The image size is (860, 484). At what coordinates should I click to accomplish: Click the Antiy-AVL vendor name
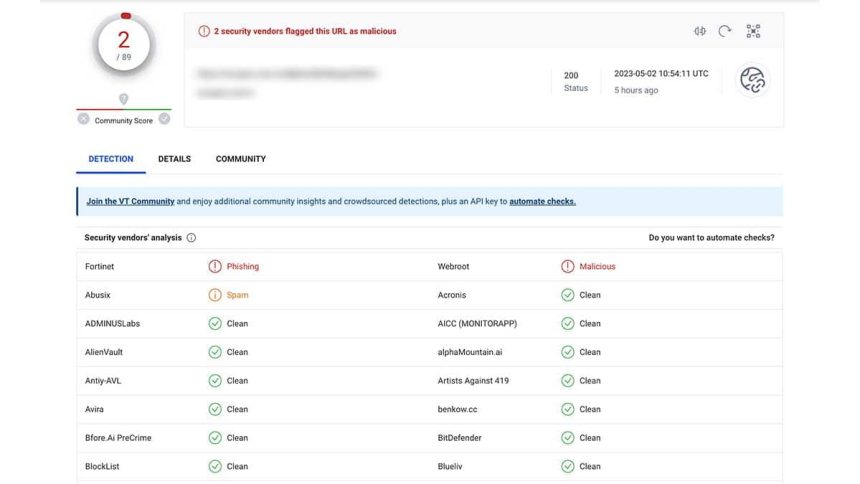(x=103, y=380)
